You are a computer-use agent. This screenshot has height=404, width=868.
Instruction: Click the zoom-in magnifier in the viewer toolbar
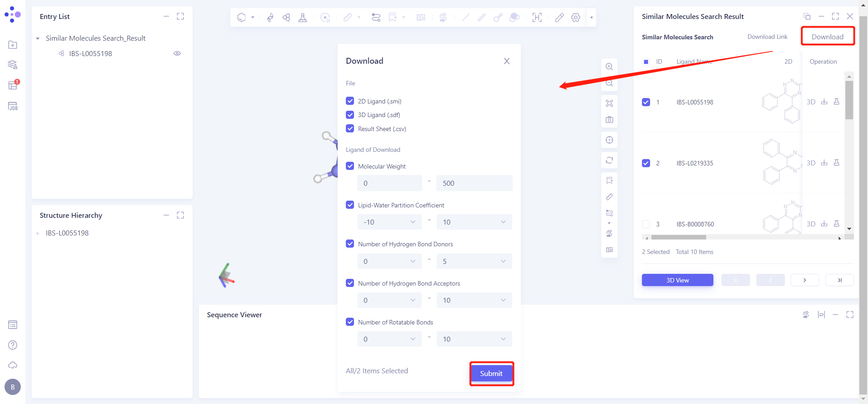pyautogui.click(x=609, y=66)
